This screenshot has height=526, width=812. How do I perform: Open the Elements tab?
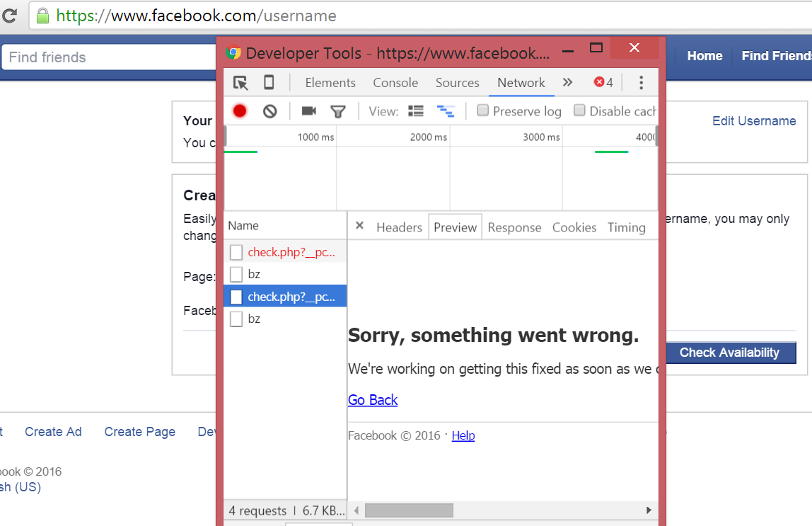pos(330,83)
